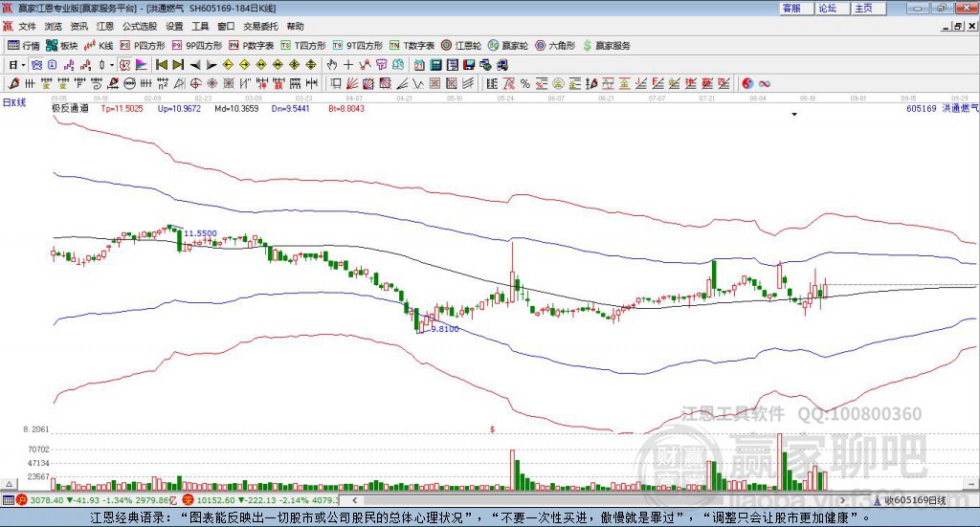Viewport: 980px width, 527px height.
Task: Launch the 江恩轮 Gann wheel
Action: [461, 46]
